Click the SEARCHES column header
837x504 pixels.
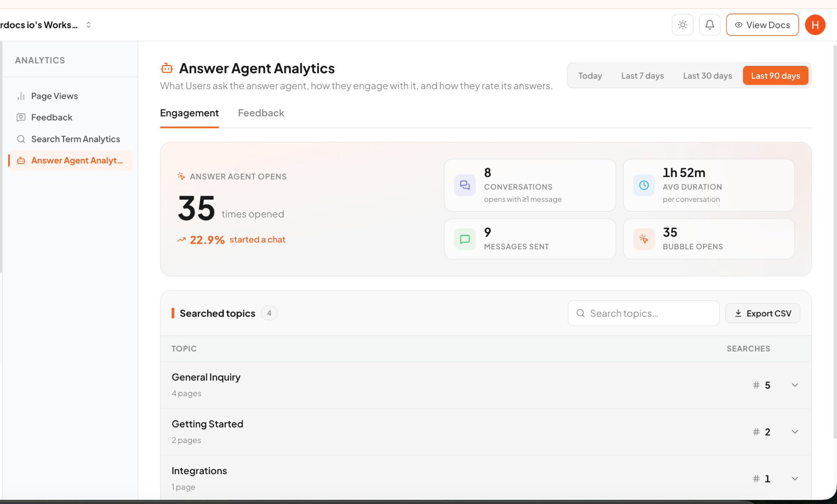748,349
